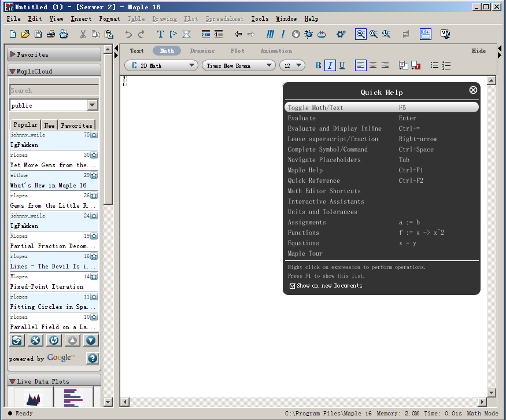Click Hide on the context bar
The width and height of the screenshot is (506, 420).
479,51
